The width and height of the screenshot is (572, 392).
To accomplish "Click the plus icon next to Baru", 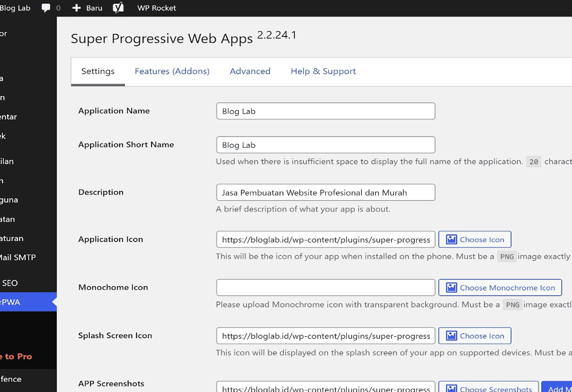I will pyautogui.click(x=76, y=8).
